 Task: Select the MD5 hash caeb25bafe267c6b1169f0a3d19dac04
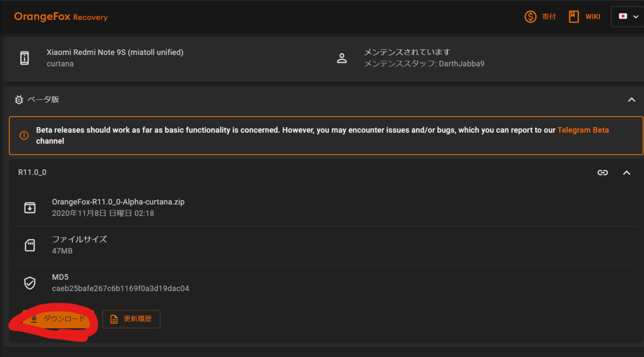point(121,288)
